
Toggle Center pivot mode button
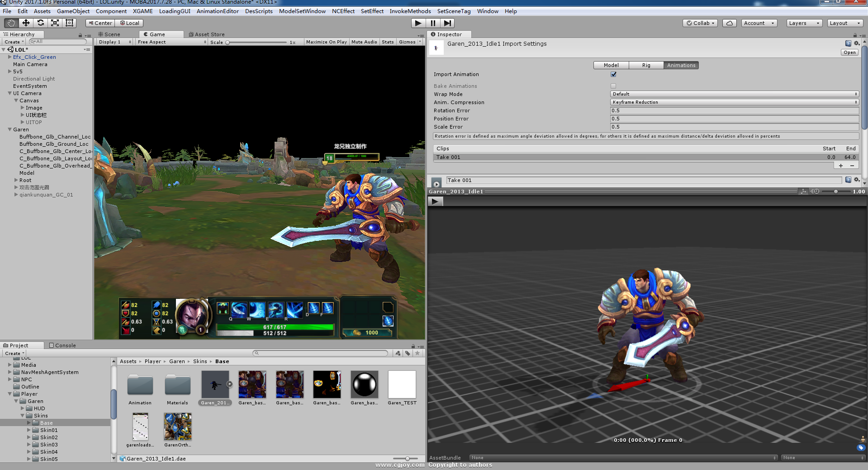click(100, 23)
